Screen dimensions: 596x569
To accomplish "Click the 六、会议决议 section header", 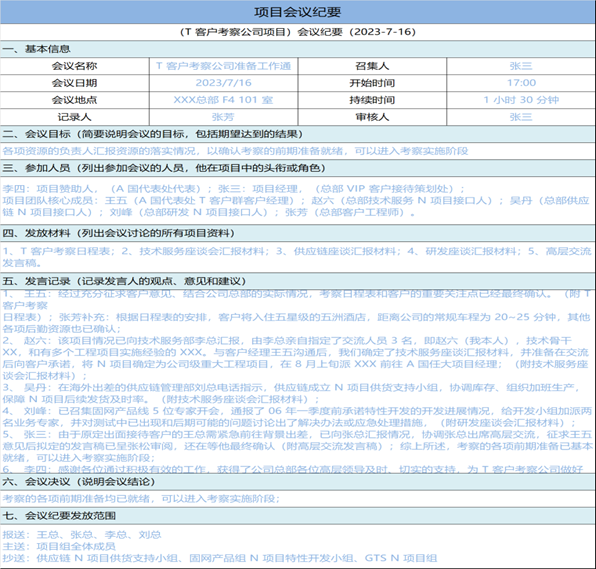I will [x=298, y=482].
